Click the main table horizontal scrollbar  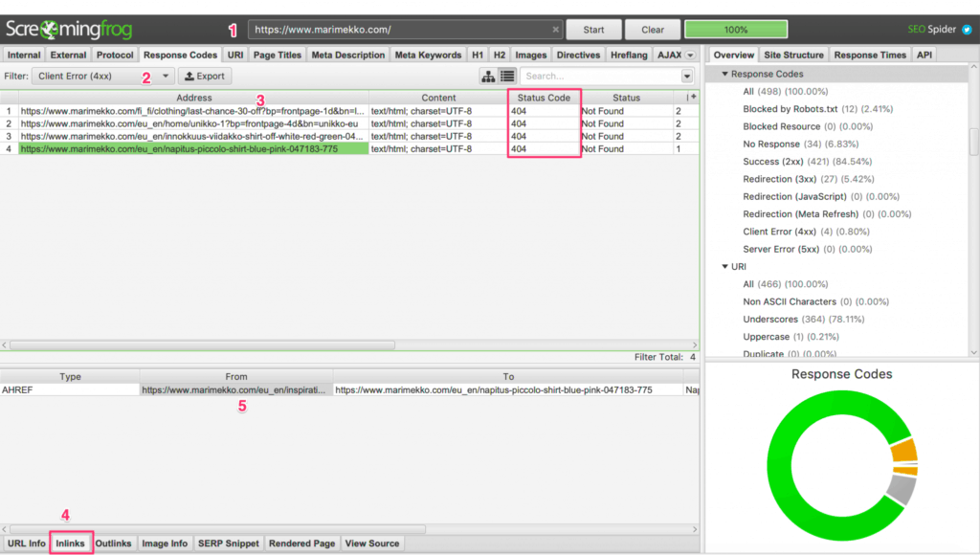pos(203,345)
